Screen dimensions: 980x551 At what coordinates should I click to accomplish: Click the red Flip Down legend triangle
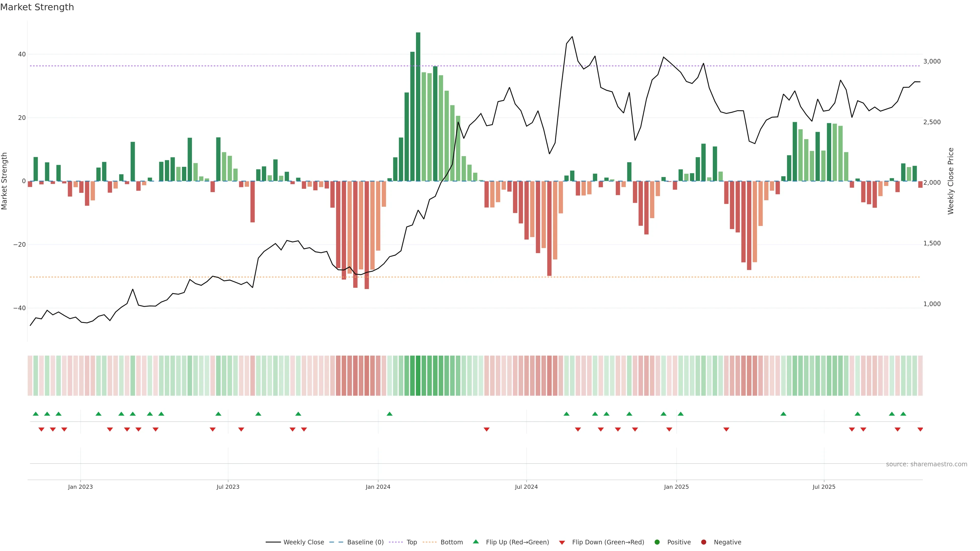562,542
